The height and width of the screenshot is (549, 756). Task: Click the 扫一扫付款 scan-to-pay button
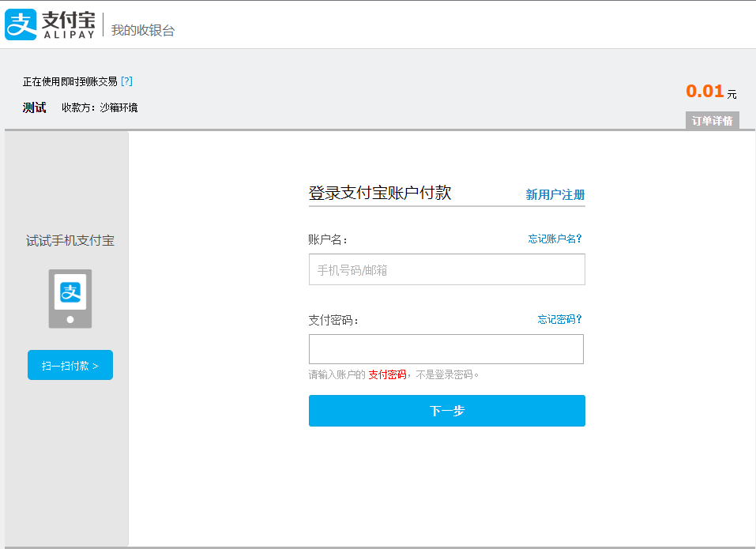(x=70, y=364)
